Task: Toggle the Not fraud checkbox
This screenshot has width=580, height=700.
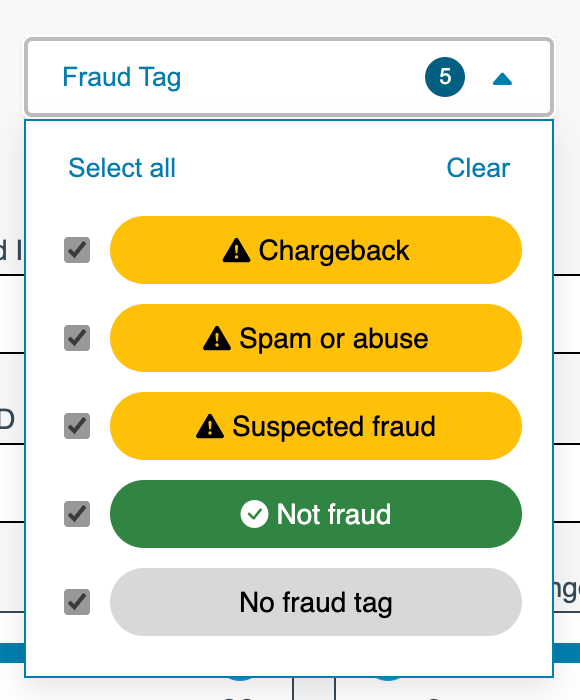Action: [x=77, y=514]
